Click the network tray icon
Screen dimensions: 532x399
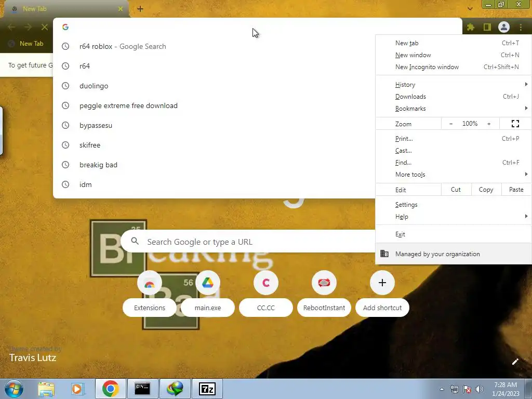(x=454, y=389)
